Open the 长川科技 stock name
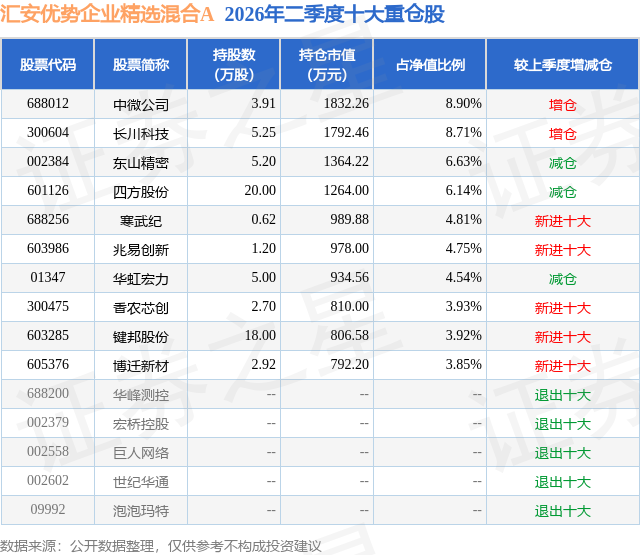 coord(141,134)
